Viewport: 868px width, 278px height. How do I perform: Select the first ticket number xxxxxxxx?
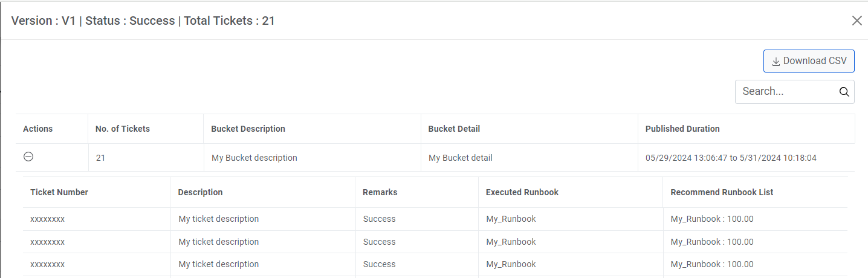tap(48, 219)
